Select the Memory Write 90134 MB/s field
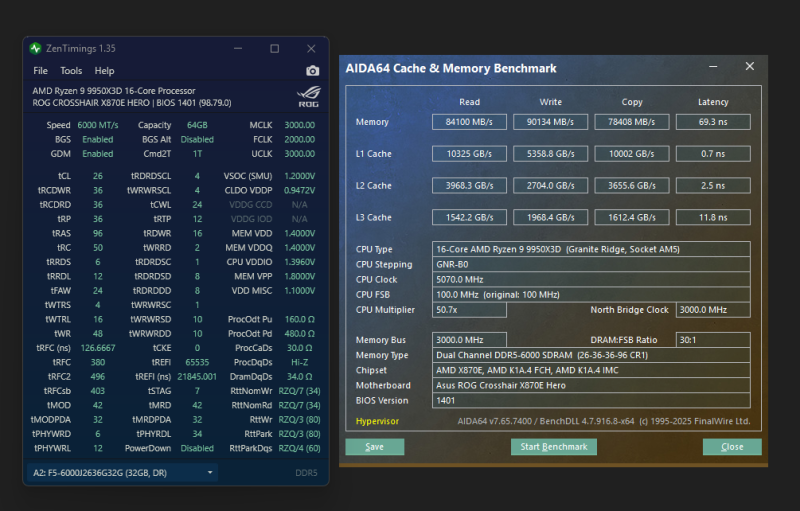The width and height of the screenshot is (800, 511). coord(550,122)
